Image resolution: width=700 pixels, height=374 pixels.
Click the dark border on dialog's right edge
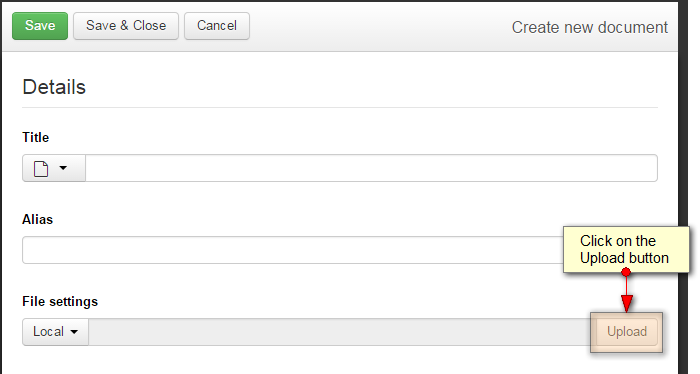[x=683, y=134]
